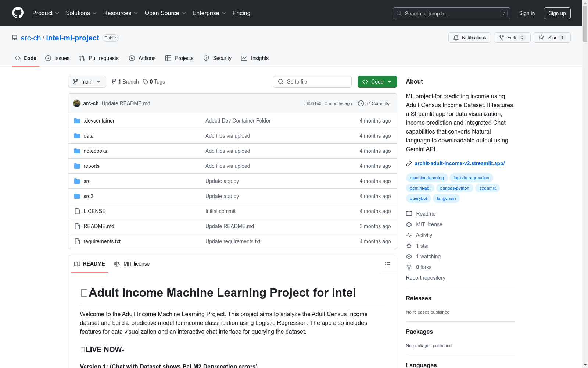The width and height of the screenshot is (588, 368).
Task: Open the Pricing link
Action: (241, 13)
